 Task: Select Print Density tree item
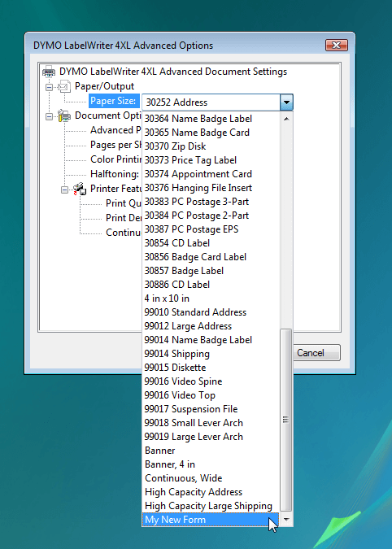pyautogui.click(x=123, y=218)
